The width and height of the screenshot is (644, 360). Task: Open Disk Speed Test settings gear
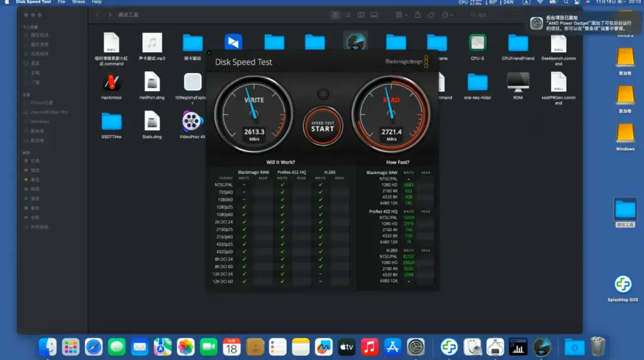323,94
